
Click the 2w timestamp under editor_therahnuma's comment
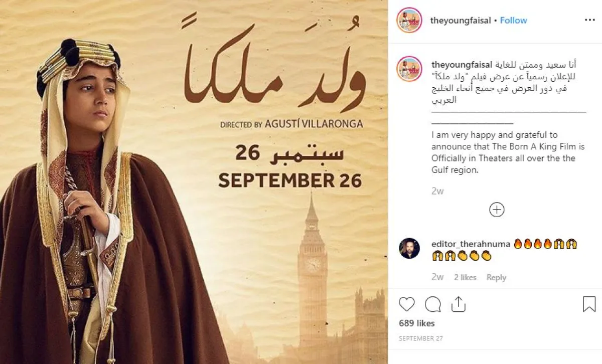click(x=437, y=277)
